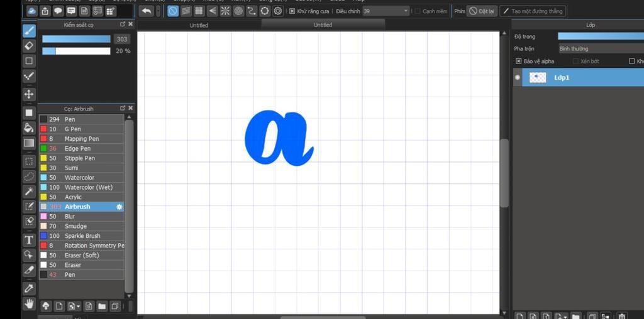Select the Eraser (Soft) brush

pyautogui.click(x=82, y=255)
